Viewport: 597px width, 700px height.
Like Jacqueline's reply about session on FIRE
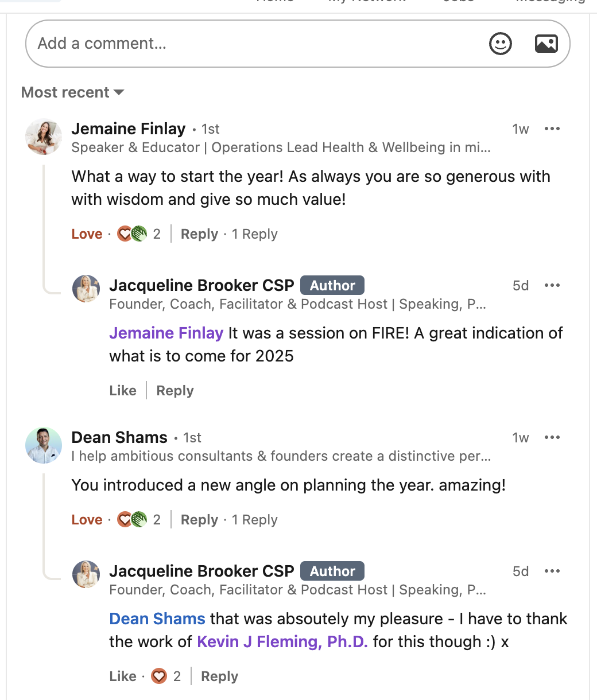point(123,391)
